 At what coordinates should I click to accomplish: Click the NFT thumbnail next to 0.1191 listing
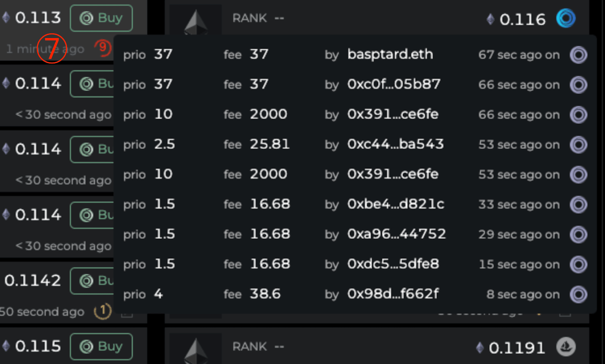point(196,347)
